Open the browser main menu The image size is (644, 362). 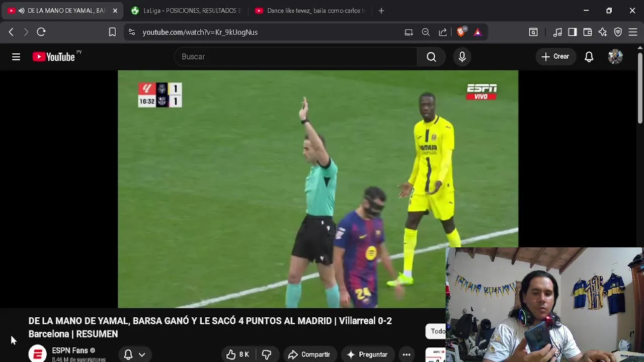click(x=633, y=32)
